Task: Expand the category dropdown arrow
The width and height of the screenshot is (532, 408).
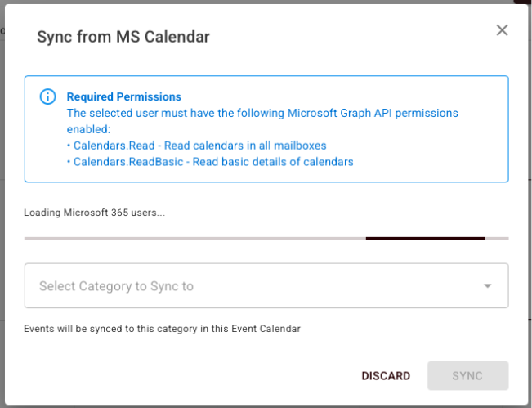Action: 488,286
